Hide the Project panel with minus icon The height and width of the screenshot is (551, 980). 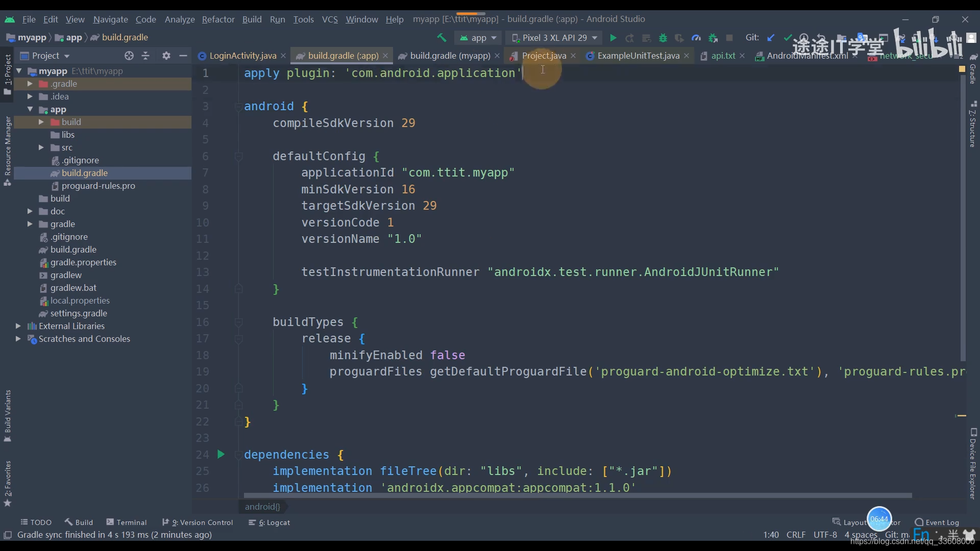(x=183, y=56)
